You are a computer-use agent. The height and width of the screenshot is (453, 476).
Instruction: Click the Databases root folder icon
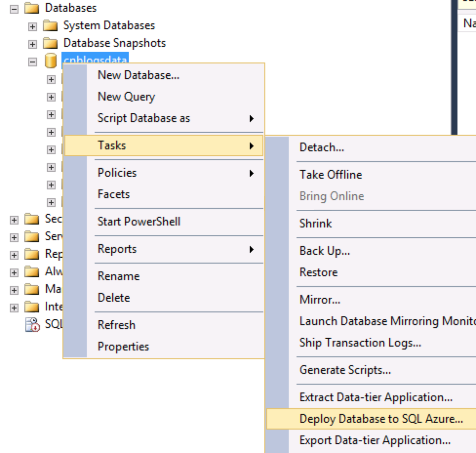pos(31,8)
